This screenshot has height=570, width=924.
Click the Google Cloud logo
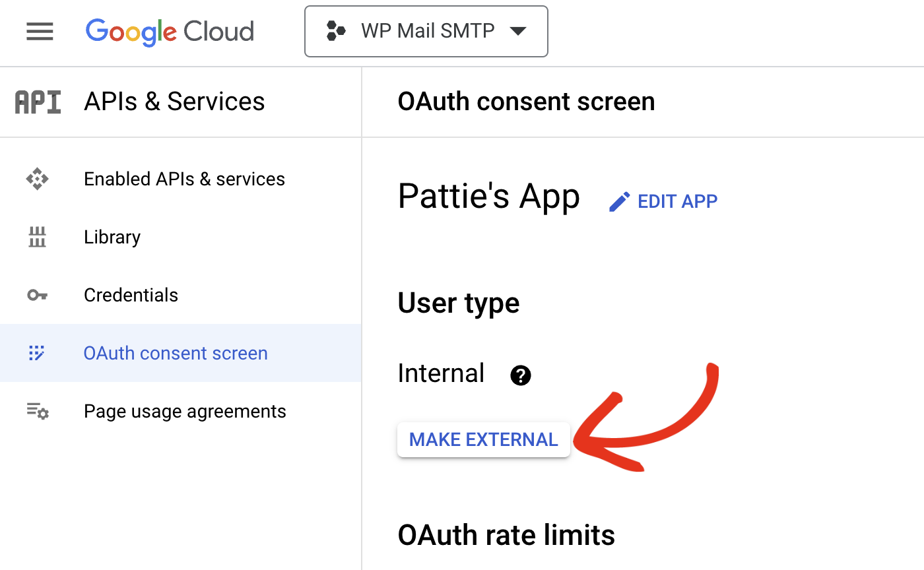pyautogui.click(x=169, y=31)
